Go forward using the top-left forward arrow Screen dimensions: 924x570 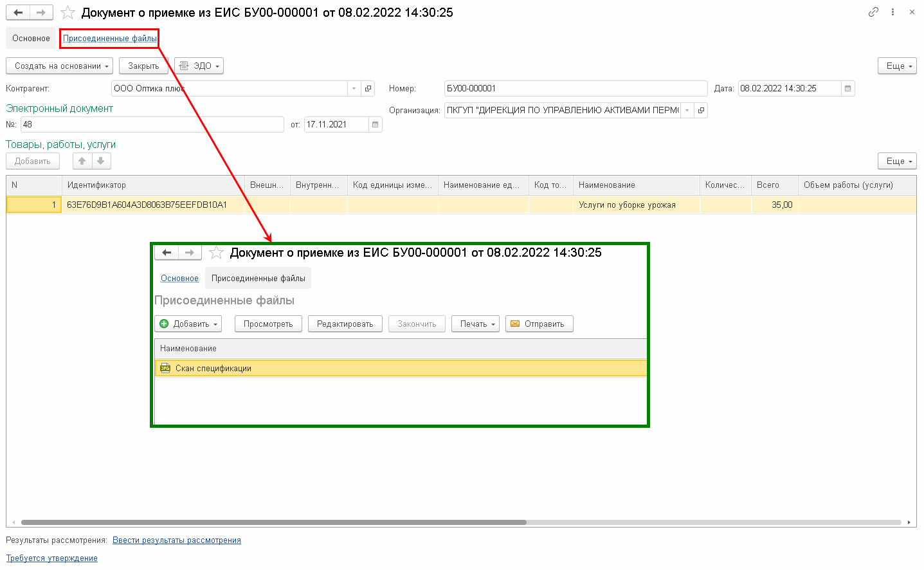(x=41, y=12)
